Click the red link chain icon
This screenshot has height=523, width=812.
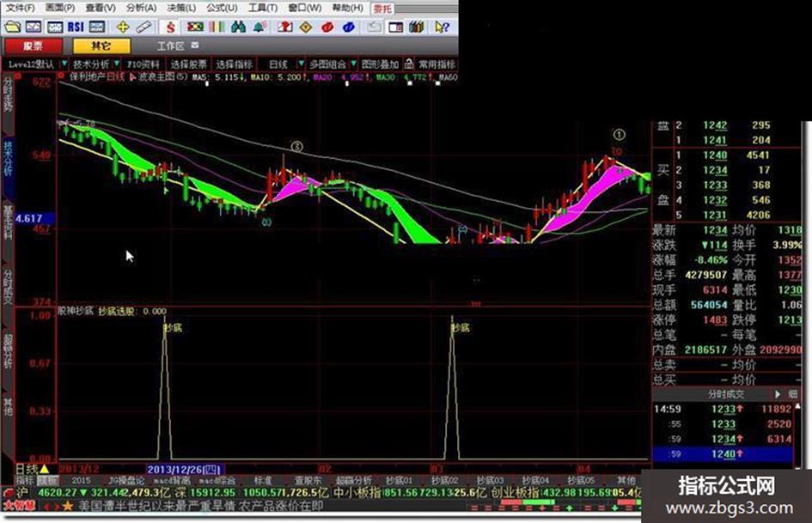click(x=327, y=27)
